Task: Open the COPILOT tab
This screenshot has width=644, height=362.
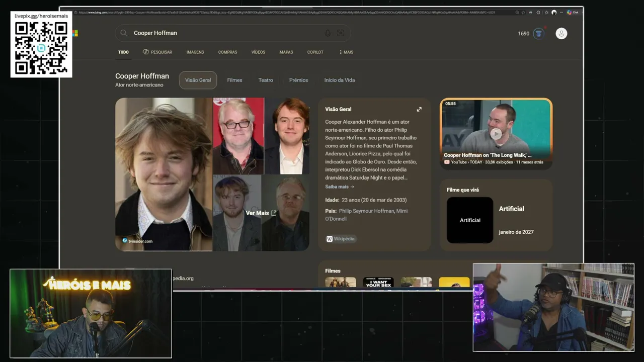Action: point(315,52)
